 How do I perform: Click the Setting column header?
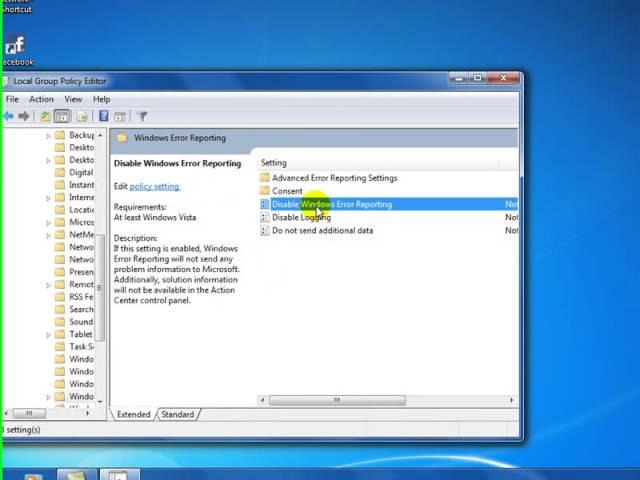273,163
